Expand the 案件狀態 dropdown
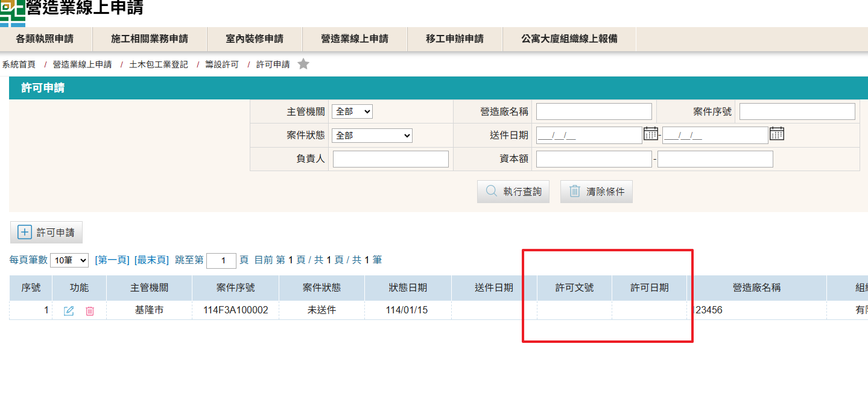868x420 pixels. click(372, 136)
